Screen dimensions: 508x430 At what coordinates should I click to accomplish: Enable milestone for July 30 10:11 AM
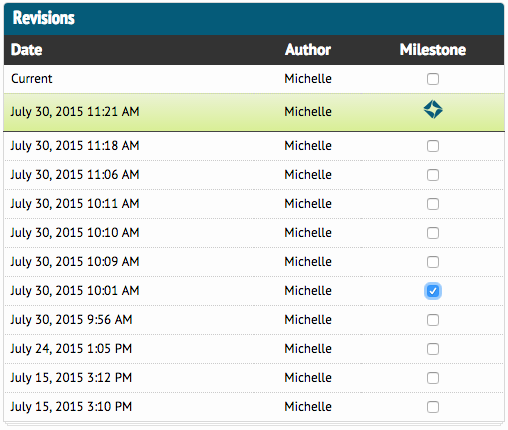pos(433,204)
